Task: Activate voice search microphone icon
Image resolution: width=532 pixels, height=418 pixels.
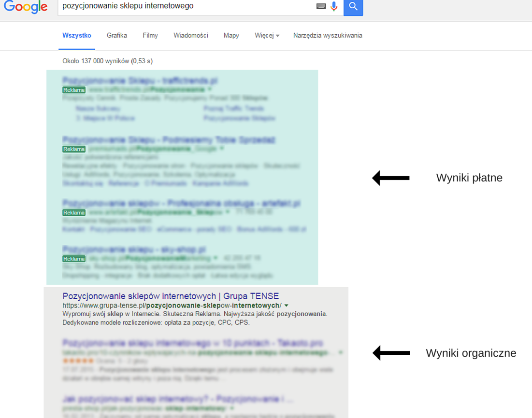Action: (334, 6)
